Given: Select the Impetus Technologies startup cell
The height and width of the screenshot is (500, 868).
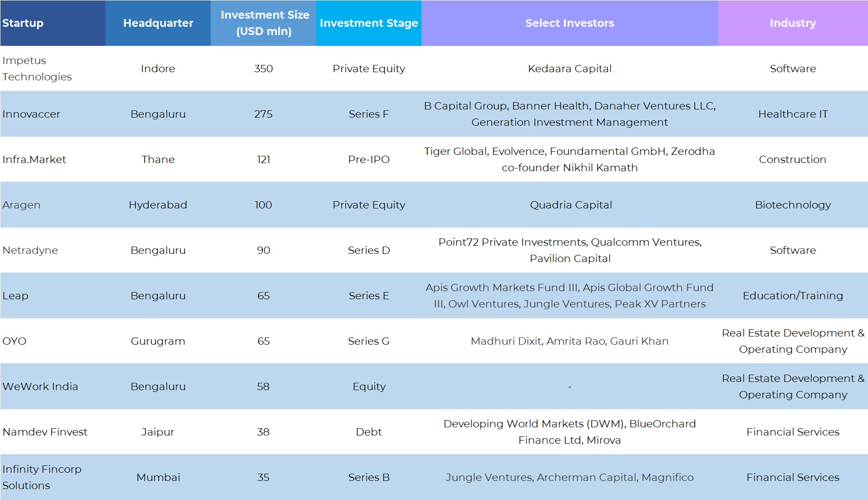Looking at the screenshot, I should click(37, 69).
